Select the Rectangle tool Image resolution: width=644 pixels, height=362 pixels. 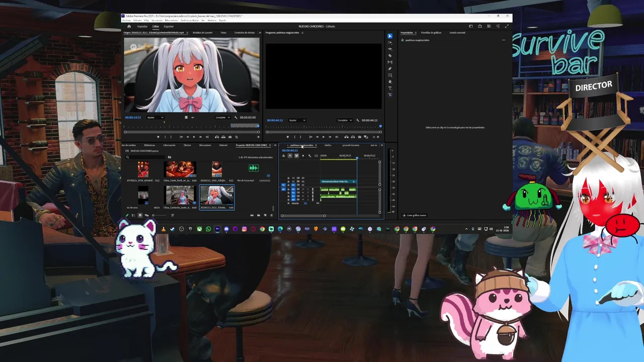pos(390,75)
